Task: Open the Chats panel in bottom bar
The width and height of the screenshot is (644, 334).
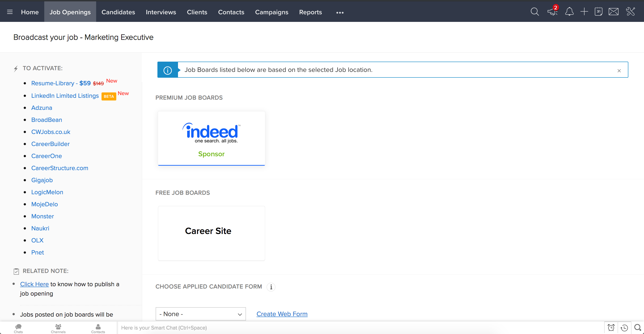Action: pos(18,328)
